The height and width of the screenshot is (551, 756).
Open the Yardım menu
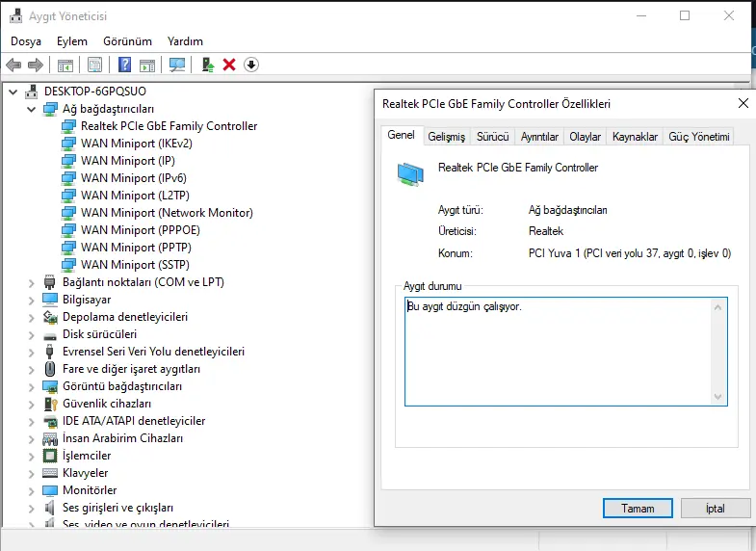click(x=185, y=41)
